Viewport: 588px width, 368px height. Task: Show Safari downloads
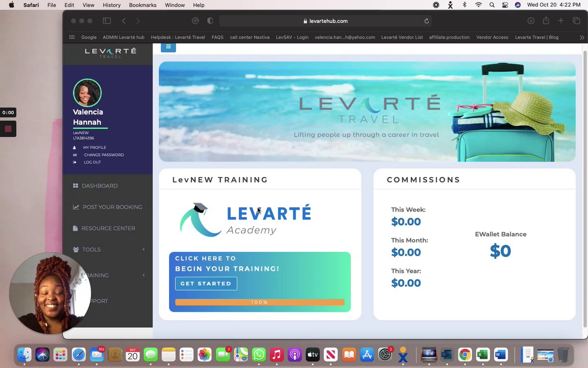(x=531, y=21)
